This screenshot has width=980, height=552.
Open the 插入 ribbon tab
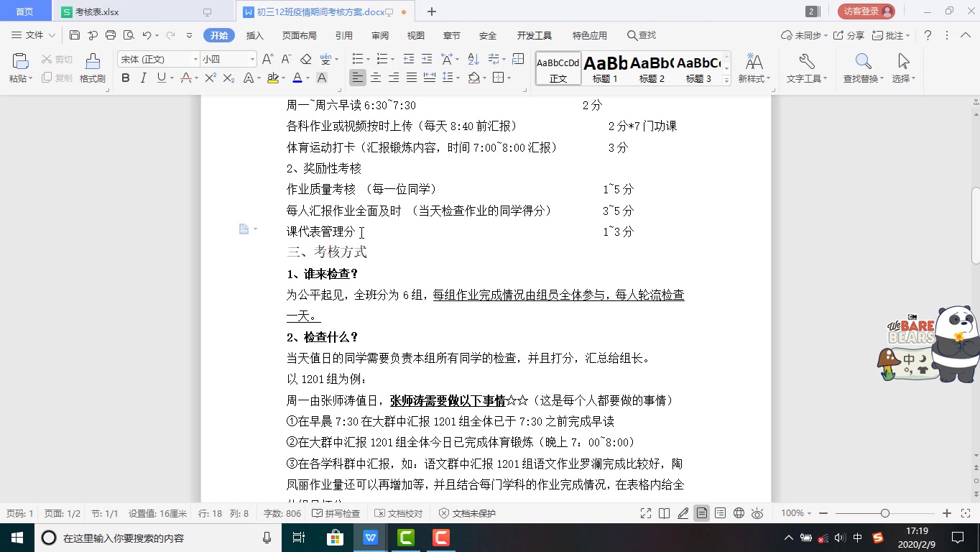point(255,35)
